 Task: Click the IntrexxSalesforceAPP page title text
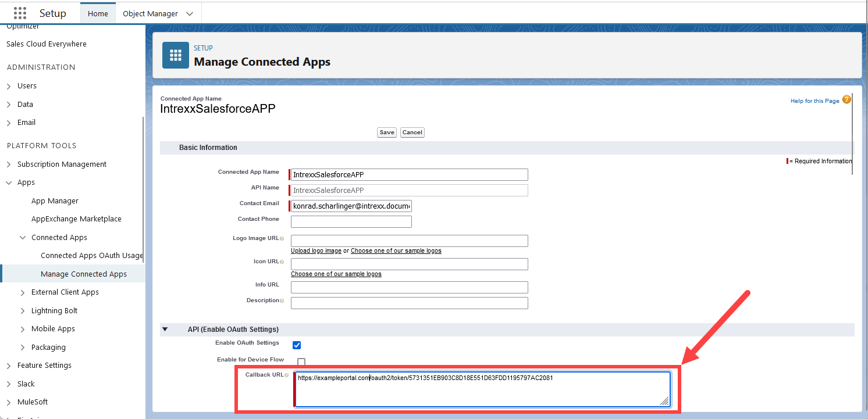(218, 109)
